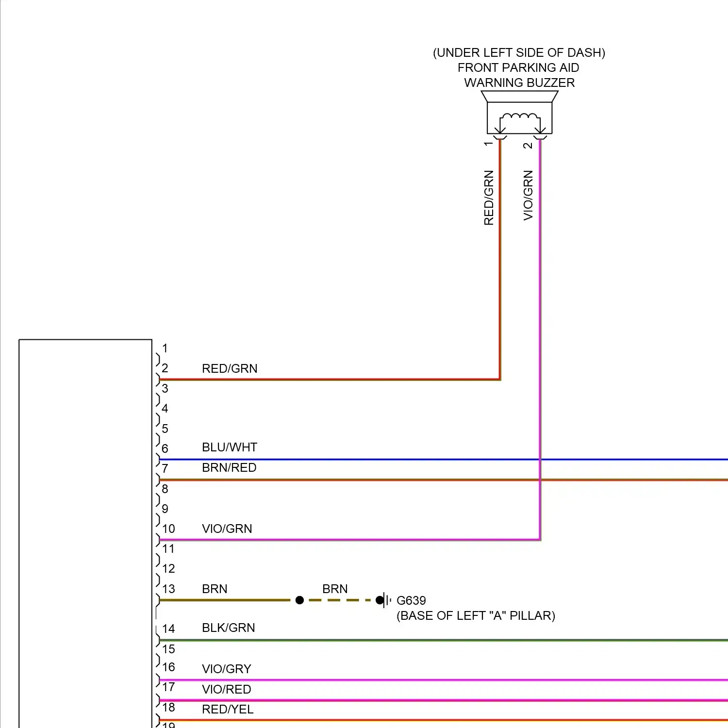Select the "WARNING BUZZER" title text
The image size is (728, 728).
point(519,83)
